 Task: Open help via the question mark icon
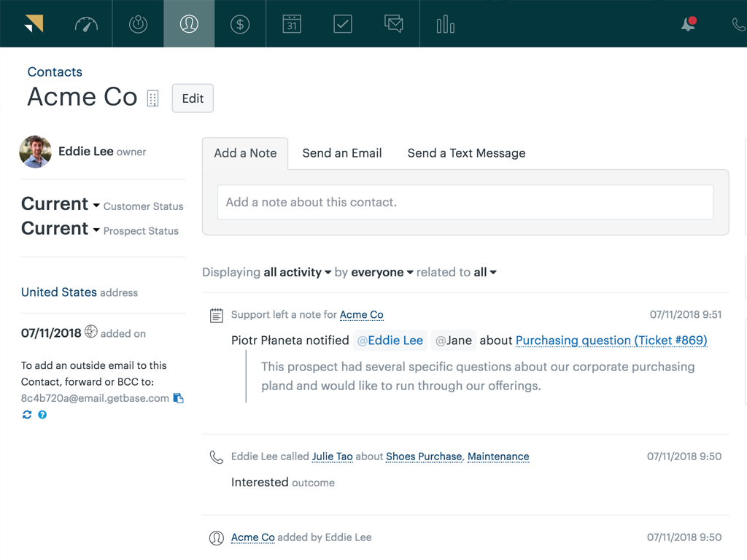pyautogui.click(x=42, y=414)
